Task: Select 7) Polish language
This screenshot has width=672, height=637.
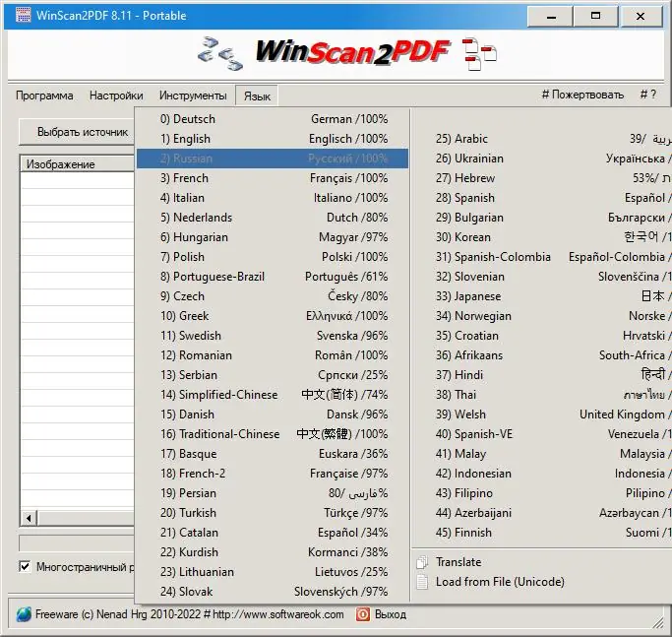Action: [x=273, y=257]
